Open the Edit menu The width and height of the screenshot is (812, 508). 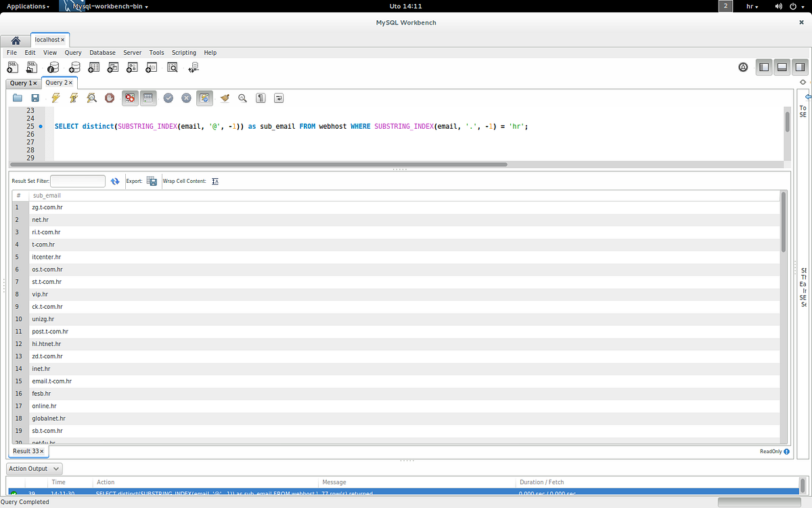click(x=30, y=52)
